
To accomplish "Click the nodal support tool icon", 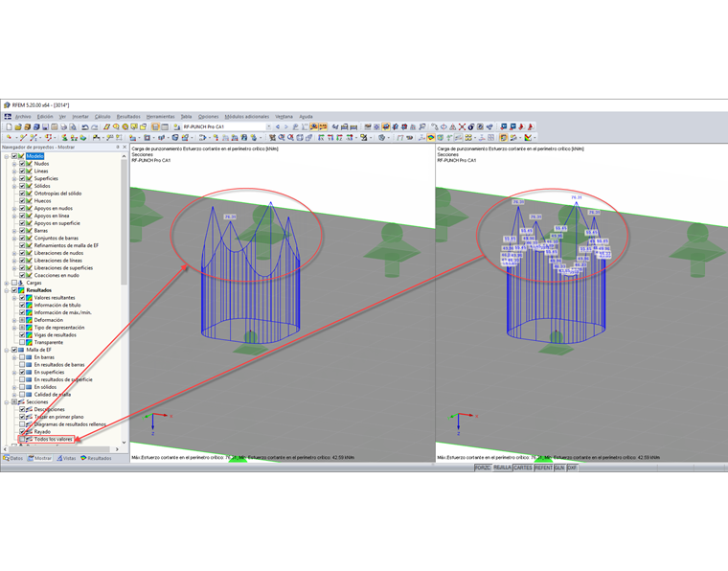I will [x=64, y=137].
